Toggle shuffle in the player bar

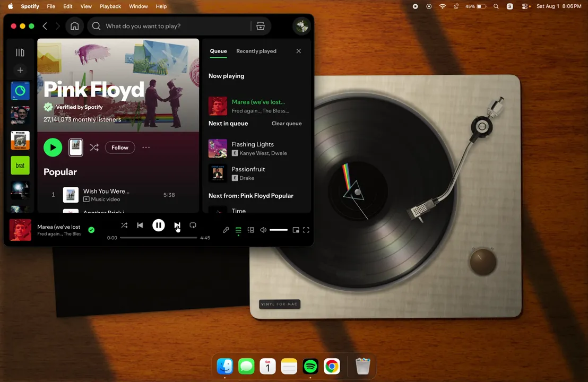click(x=124, y=225)
